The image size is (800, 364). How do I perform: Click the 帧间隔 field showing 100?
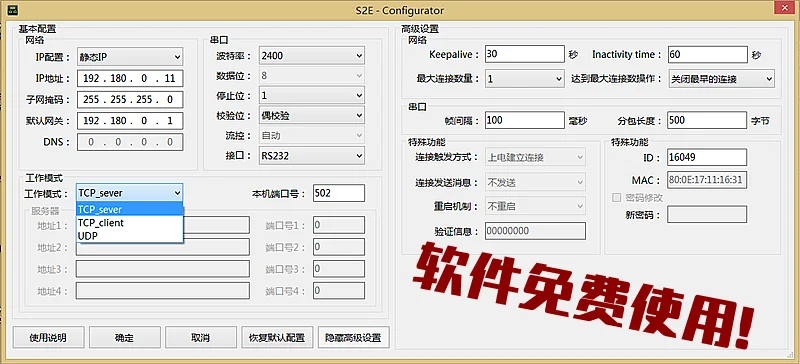524,120
